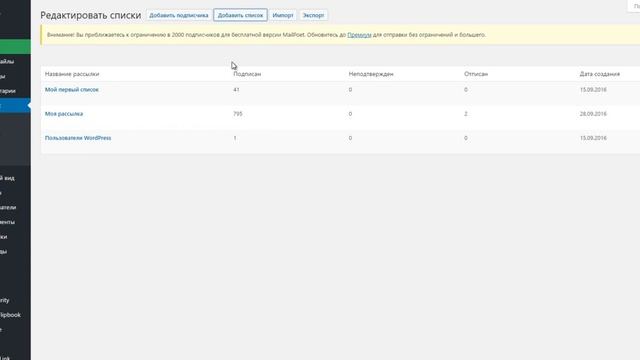Open the 'Мой первый список' list

pyautogui.click(x=72, y=89)
